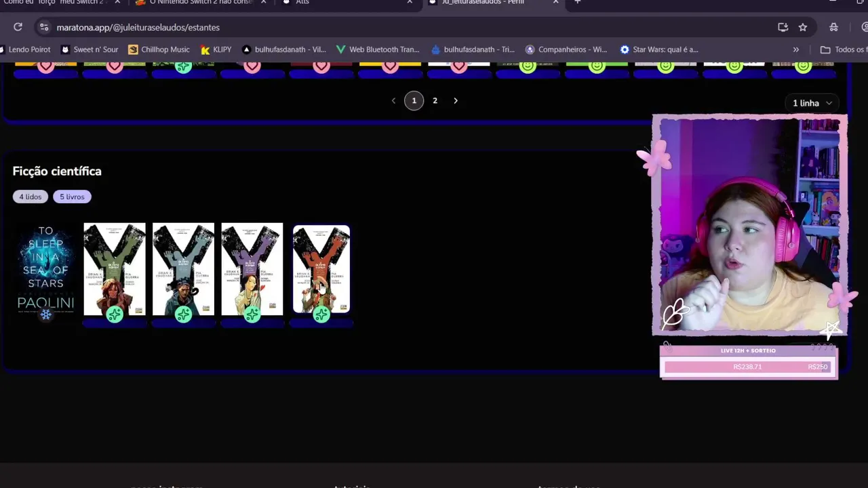Image resolution: width=868 pixels, height=488 pixels.
Task: View site information for maratona.app
Action: click(x=44, y=27)
